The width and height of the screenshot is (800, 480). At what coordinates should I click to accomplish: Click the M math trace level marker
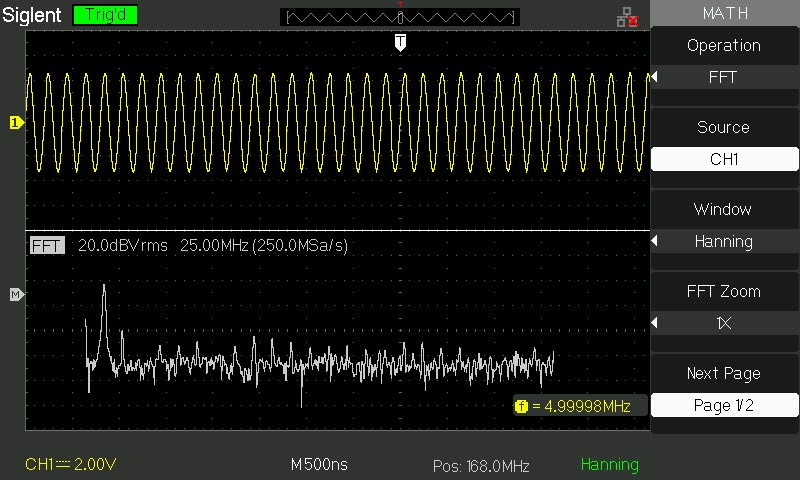click(x=15, y=295)
